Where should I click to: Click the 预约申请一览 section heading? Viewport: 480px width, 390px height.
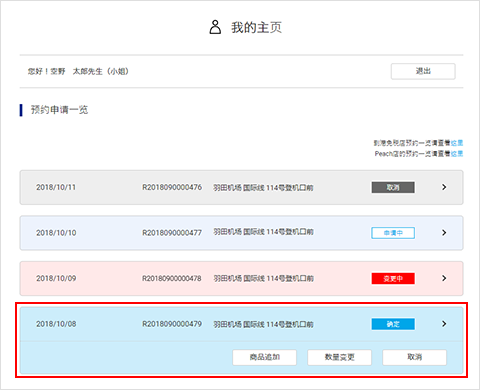coord(59,110)
